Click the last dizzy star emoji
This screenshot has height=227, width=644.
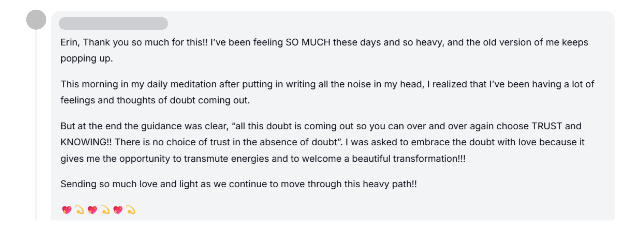point(131,210)
